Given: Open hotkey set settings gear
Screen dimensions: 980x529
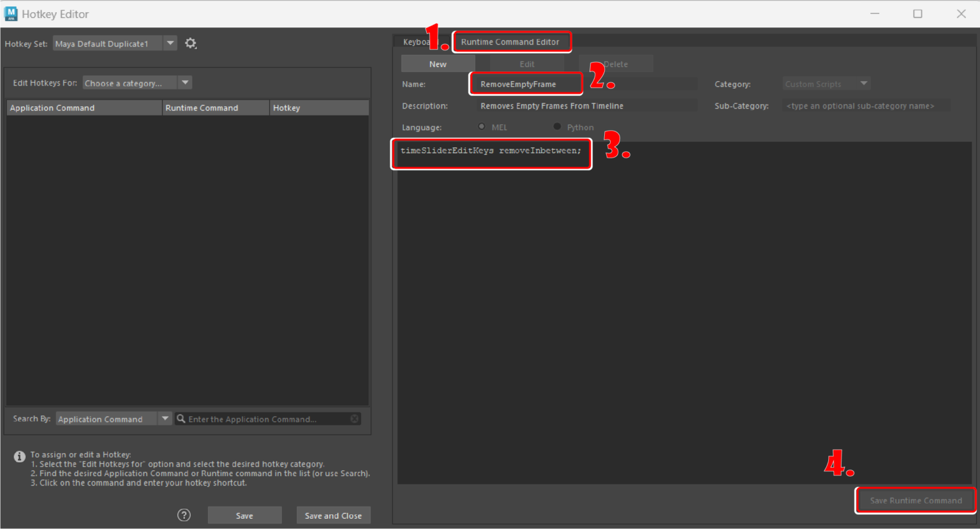Looking at the screenshot, I should tap(190, 43).
